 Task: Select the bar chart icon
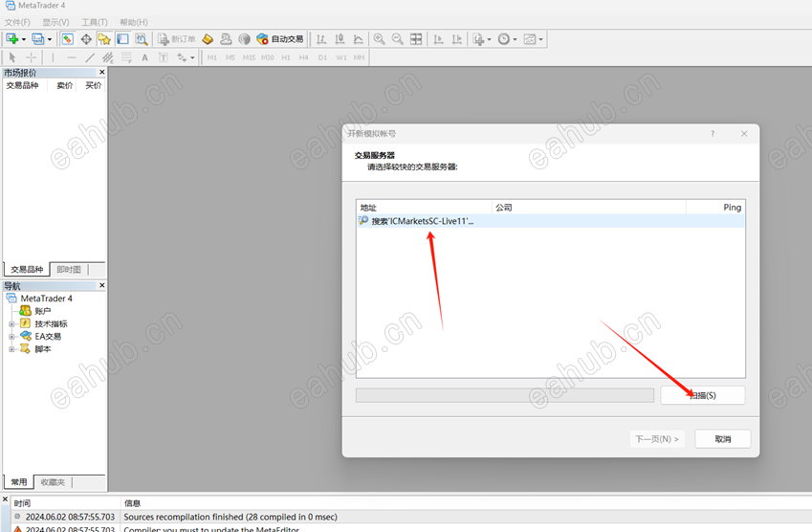[x=321, y=39]
